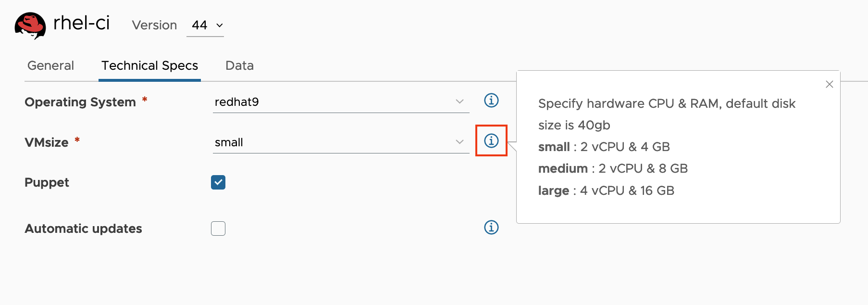
Task: Close the VMsize help popover
Action: (829, 84)
